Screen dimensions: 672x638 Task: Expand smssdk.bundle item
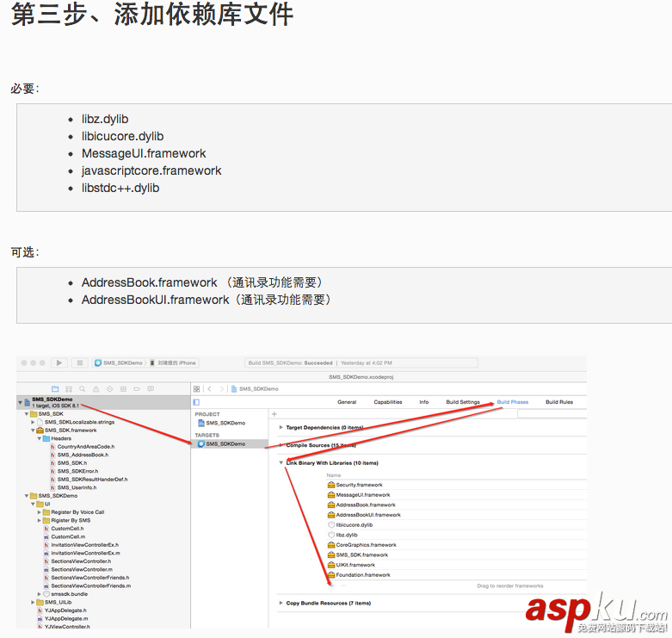pyautogui.click(x=39, y=594)
